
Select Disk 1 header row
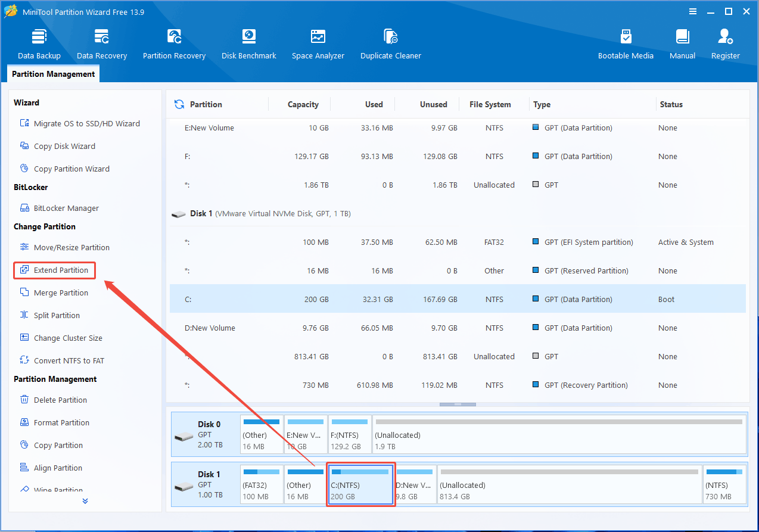[458, 213]
